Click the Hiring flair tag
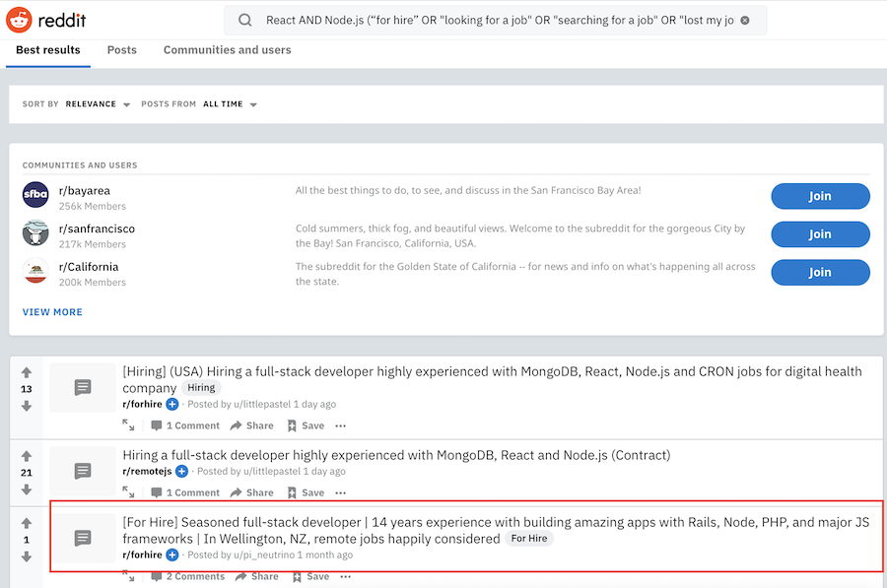 (x=201, y=388)
